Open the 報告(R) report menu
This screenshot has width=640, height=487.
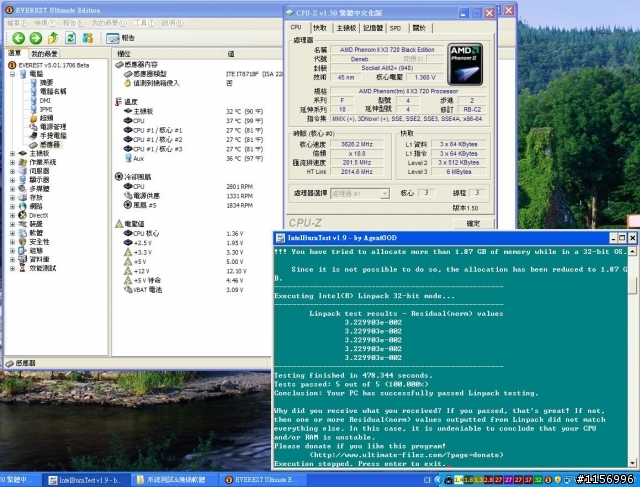(74, 23)
